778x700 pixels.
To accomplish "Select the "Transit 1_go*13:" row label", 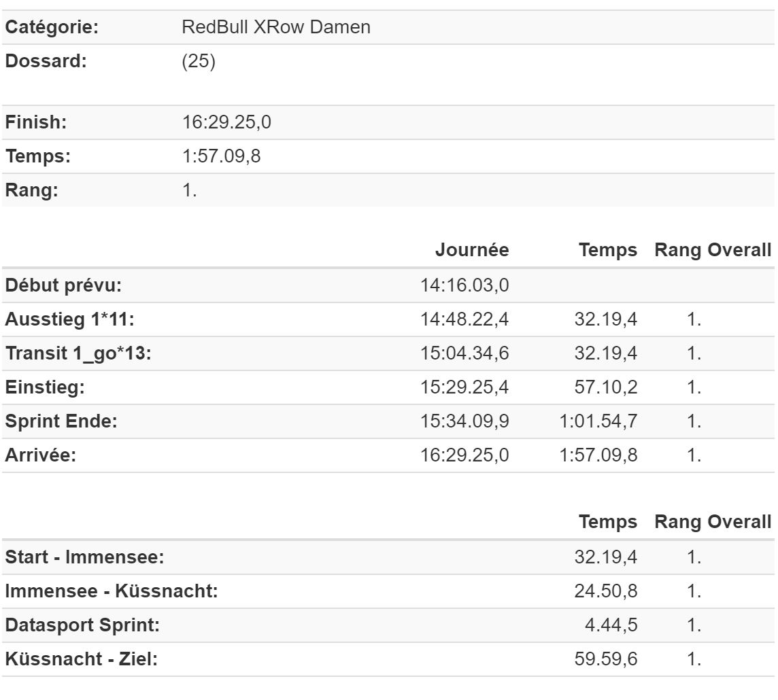I will pos(78,353).
